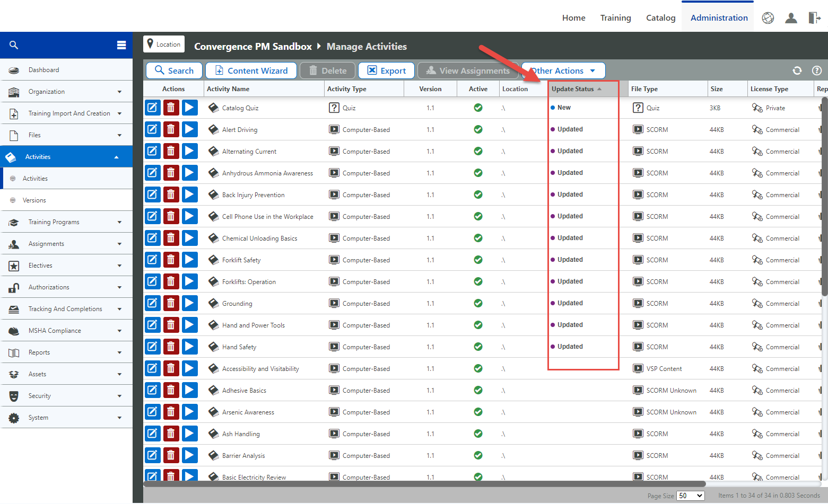Open help using the question mark icon

817,70
